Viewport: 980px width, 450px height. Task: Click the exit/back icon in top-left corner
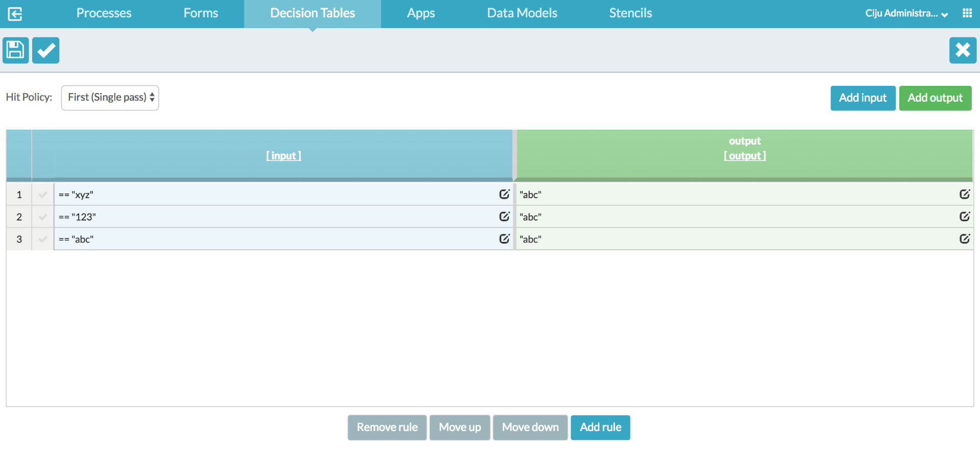coord(15,14)
